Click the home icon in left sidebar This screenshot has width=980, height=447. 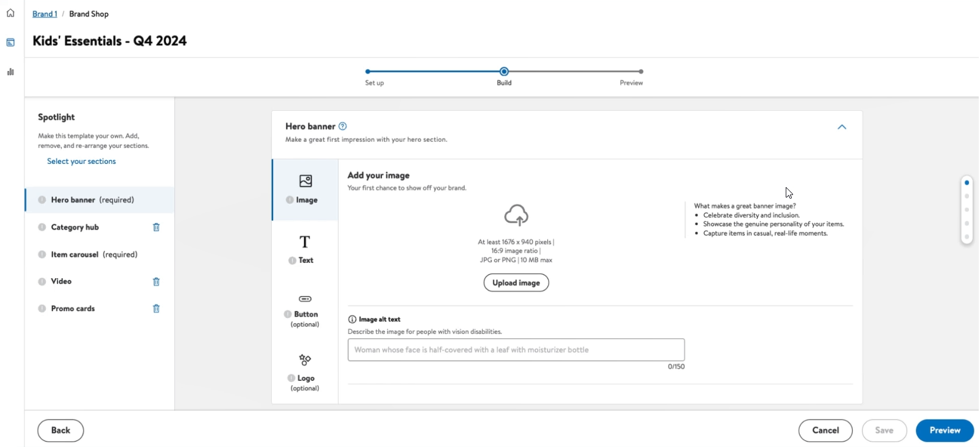pos(10,13)
